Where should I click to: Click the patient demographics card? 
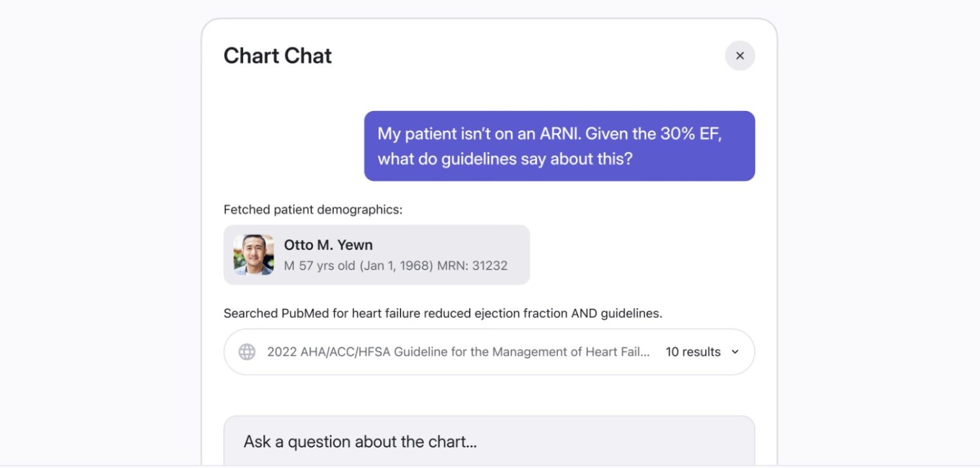coord(377,255)
